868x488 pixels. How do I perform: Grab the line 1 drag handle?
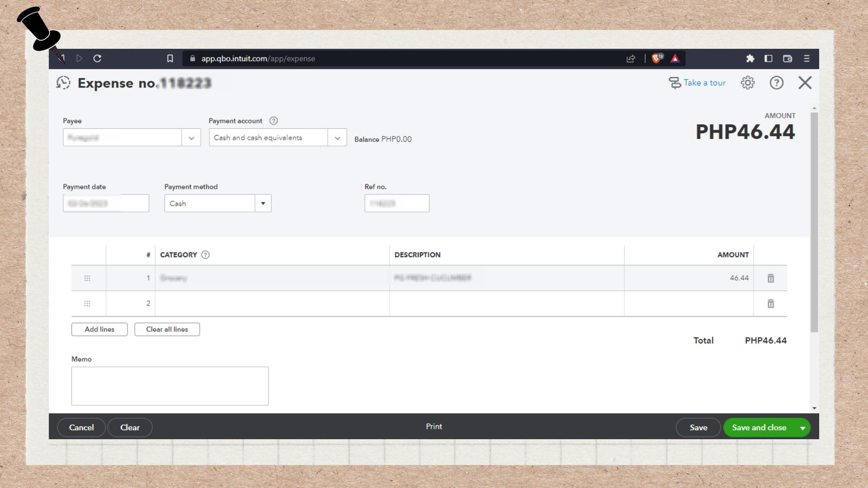[87, 278]
